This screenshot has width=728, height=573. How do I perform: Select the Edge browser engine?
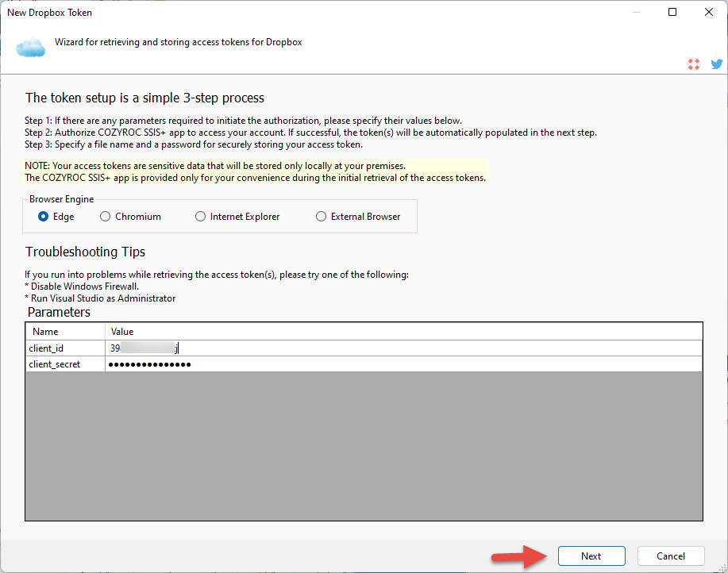[56, 217]
